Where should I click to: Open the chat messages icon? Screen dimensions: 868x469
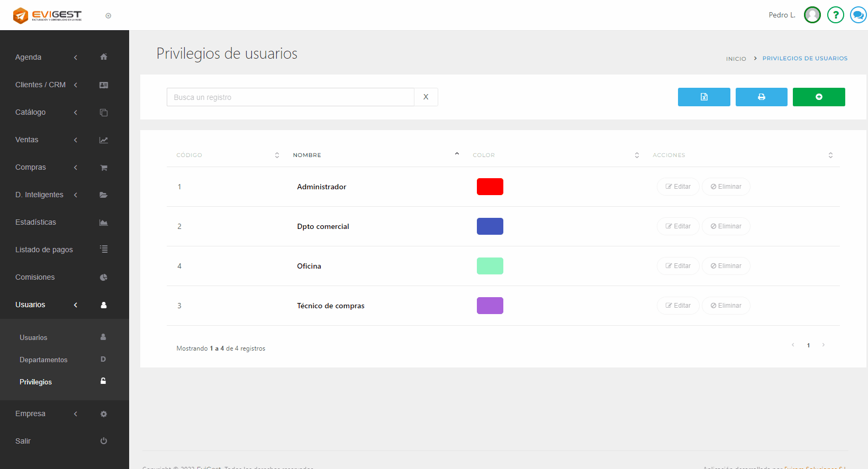[x=858, y=15]
